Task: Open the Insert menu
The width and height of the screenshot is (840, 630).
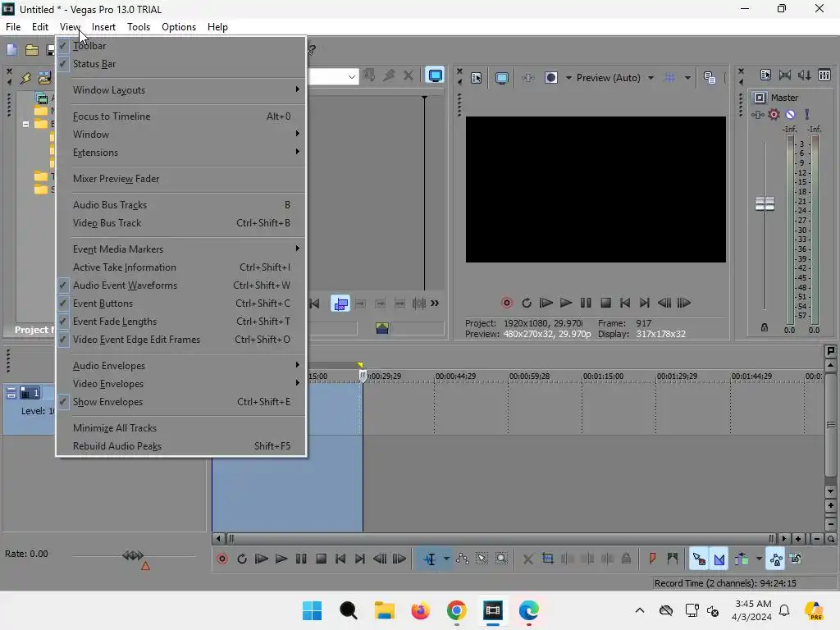Action: click(103, 27)
